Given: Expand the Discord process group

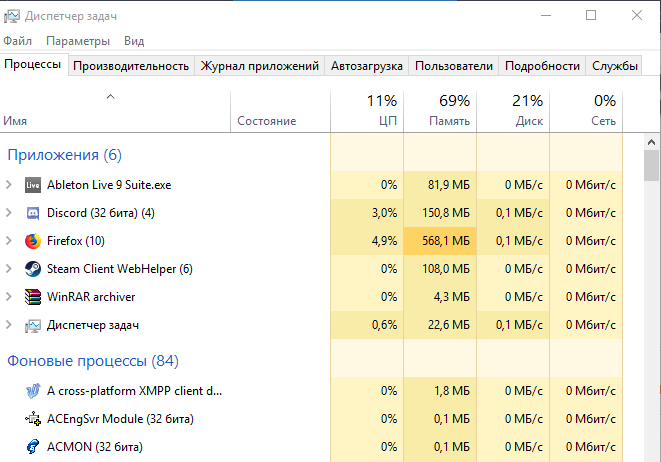Looking at the screenshot, I should click(x=9, y=213).
